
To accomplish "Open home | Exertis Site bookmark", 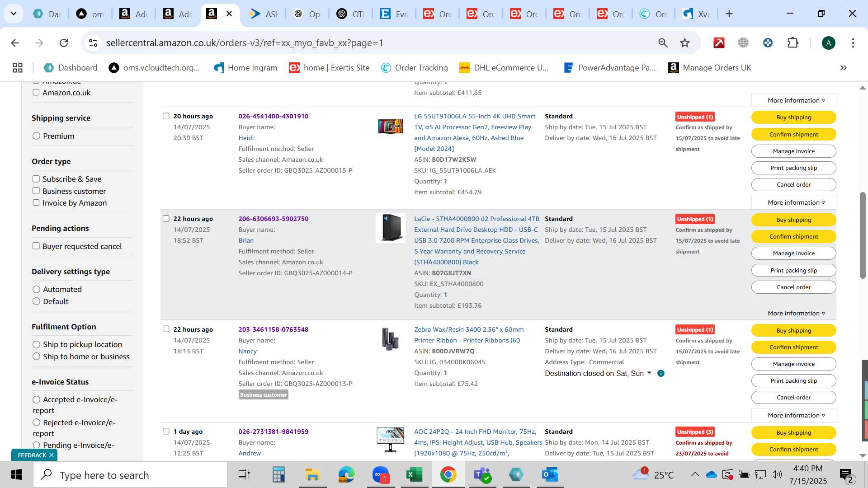I will point(330,68).
